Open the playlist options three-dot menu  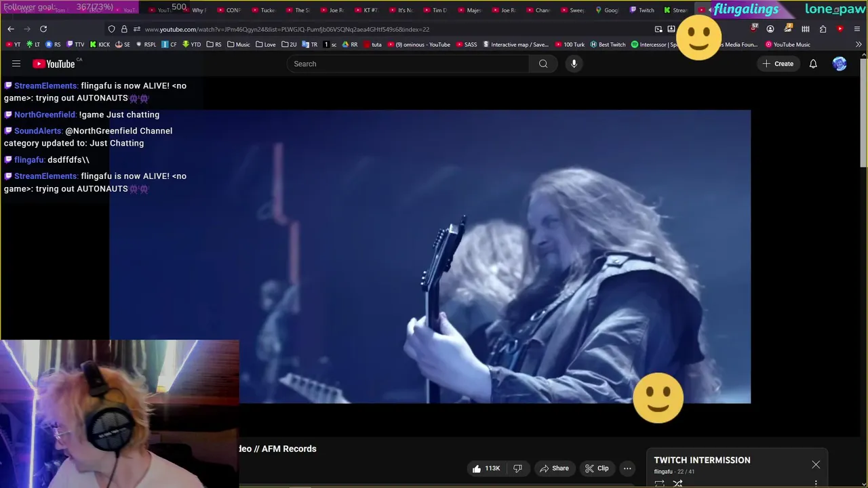tap(816, 483)
